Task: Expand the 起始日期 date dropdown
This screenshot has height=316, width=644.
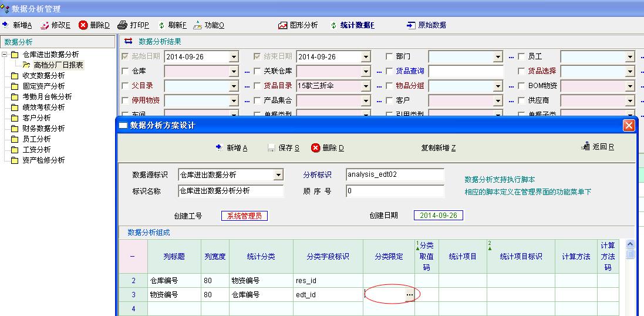Action: pyautogui.click(x=234, y=57)
